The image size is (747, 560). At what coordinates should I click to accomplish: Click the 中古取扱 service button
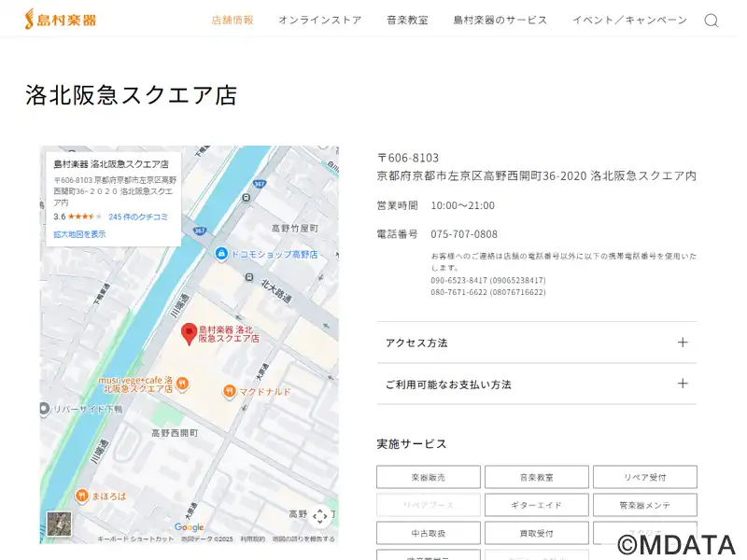[x=429, y=533]
